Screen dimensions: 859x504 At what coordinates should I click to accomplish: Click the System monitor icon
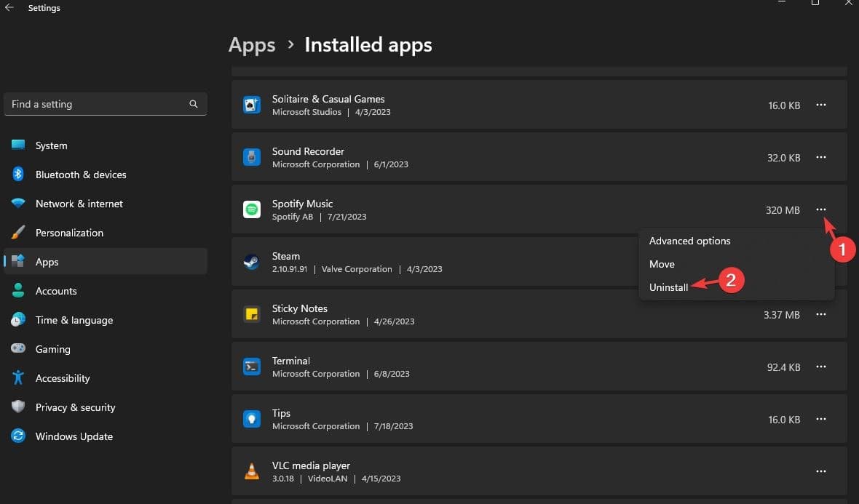point(18,145)
